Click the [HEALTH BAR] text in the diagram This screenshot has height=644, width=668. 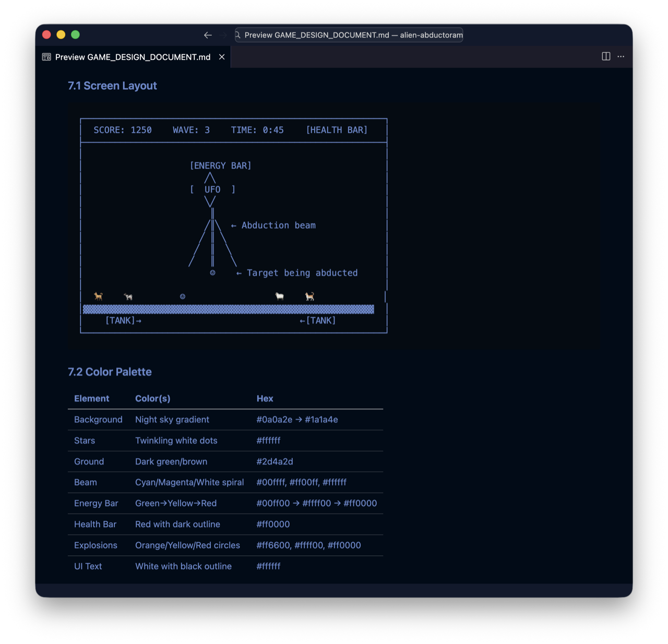(337, 129)
